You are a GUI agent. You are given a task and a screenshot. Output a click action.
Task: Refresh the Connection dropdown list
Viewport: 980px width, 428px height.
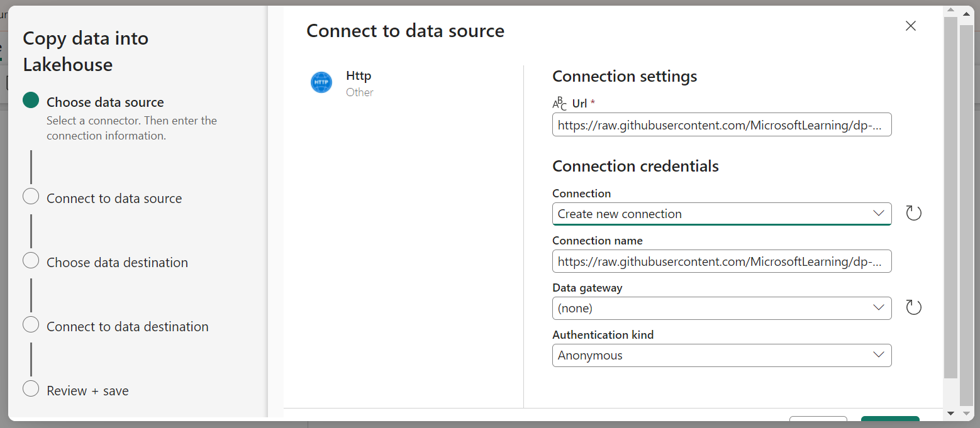pos(913,213)
